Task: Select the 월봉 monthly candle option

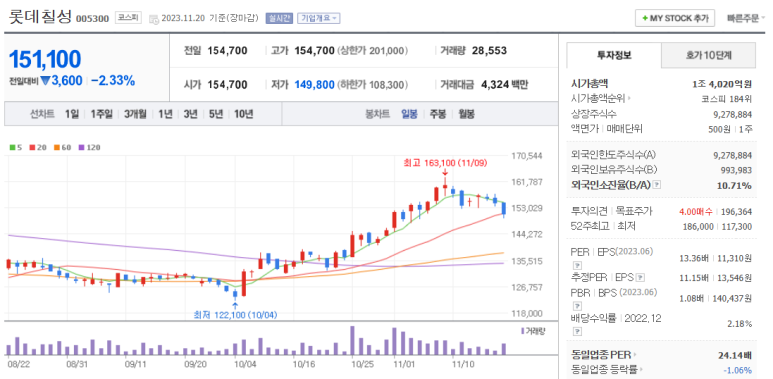Action: [466, 114]
